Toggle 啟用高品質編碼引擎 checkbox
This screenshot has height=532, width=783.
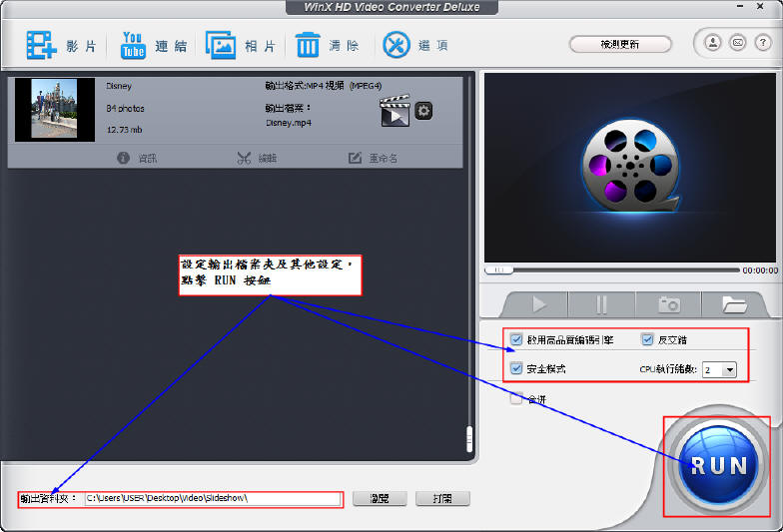pyautogui.click(x=516, y=340)
